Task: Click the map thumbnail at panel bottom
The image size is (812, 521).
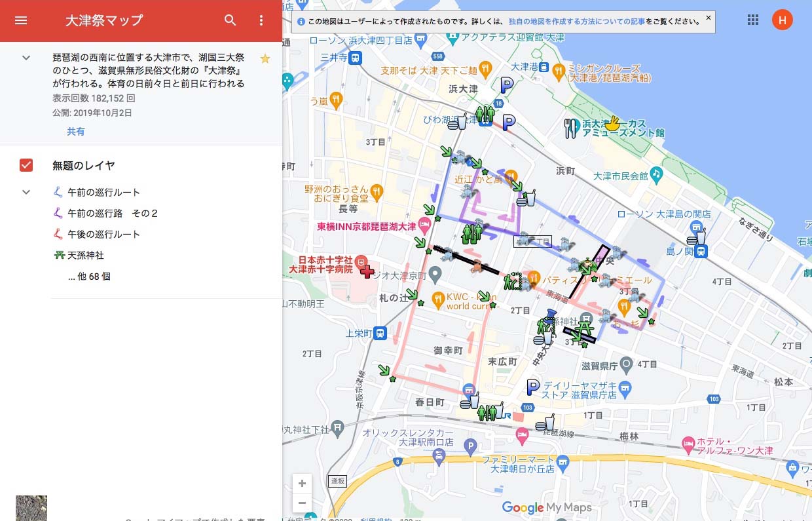Action: (31, 508)
